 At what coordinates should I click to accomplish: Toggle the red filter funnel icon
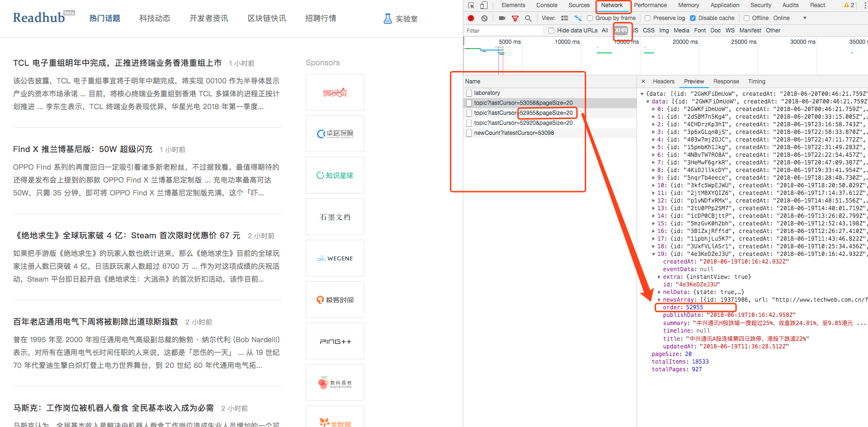(x=515, y=18)
